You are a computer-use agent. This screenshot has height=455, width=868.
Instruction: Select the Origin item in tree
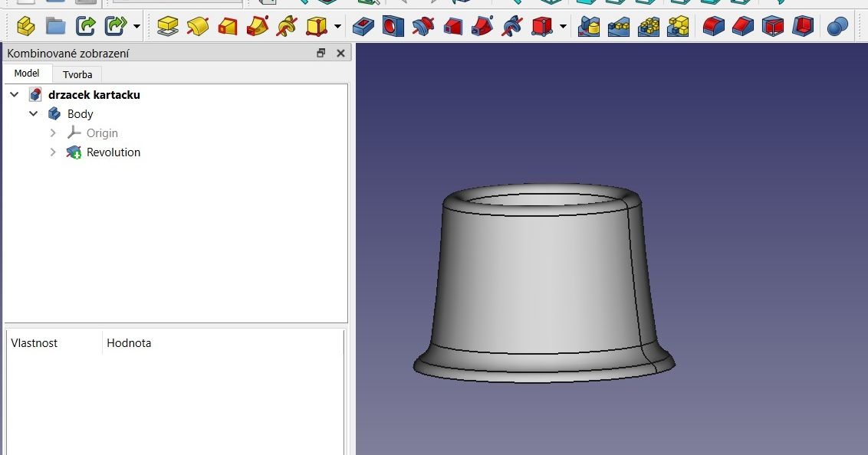coord(102,133)
